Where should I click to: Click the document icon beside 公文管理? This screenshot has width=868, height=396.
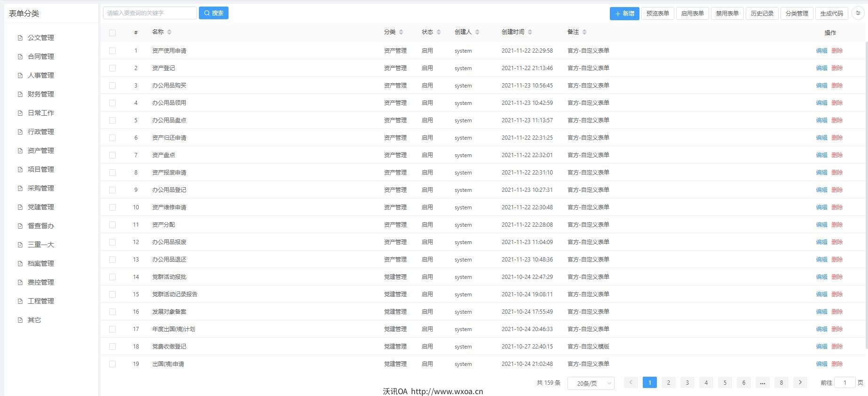tap(20, 38)
